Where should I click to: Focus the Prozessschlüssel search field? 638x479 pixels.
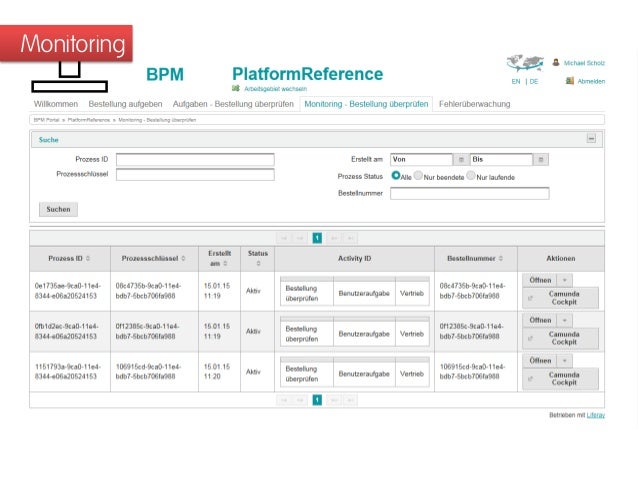point(195,175)
